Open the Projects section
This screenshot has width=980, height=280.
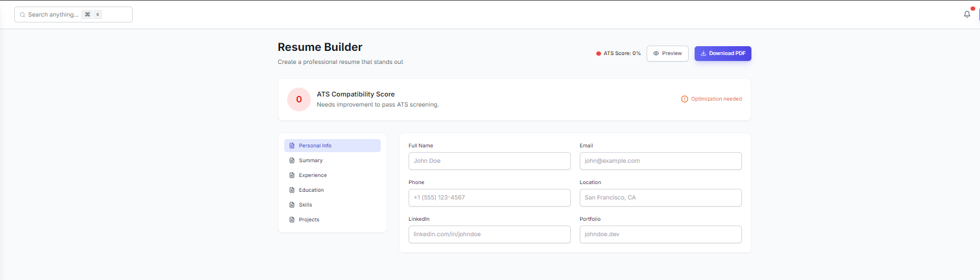332,220
